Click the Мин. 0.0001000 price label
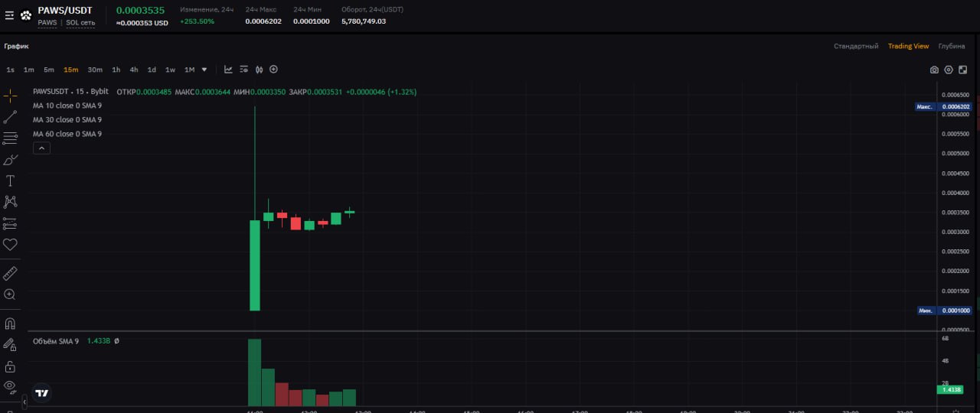This screenshot has width=980, height=413. 943,311
